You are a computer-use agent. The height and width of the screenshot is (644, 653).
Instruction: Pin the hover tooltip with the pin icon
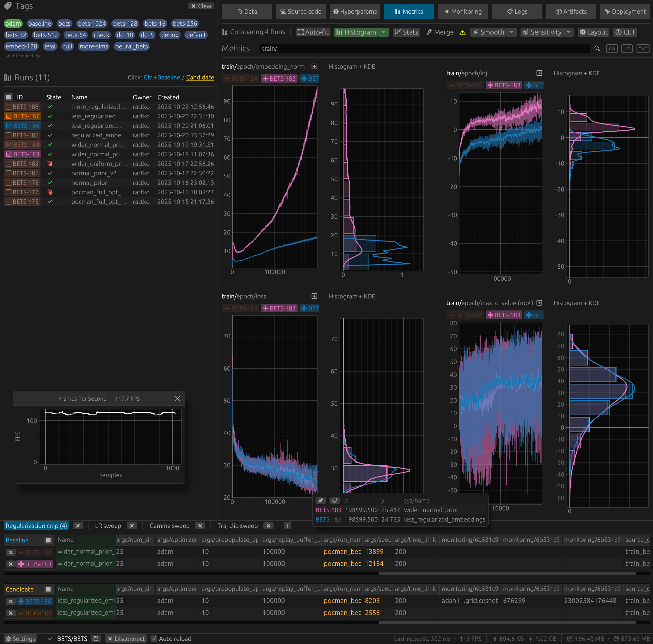(x=320, y=500)
